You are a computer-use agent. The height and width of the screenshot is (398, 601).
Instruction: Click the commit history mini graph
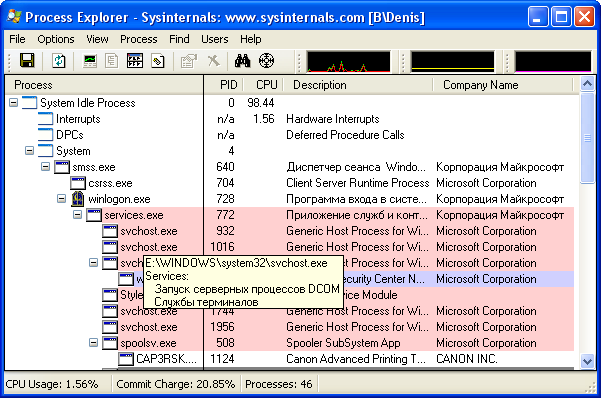[453, 61]
